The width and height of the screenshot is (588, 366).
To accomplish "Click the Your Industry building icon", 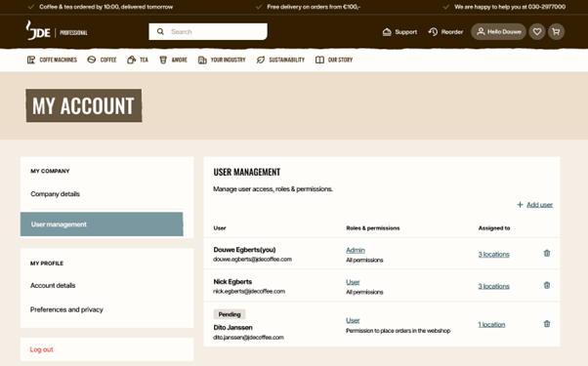I will click(x=202, y=60).
